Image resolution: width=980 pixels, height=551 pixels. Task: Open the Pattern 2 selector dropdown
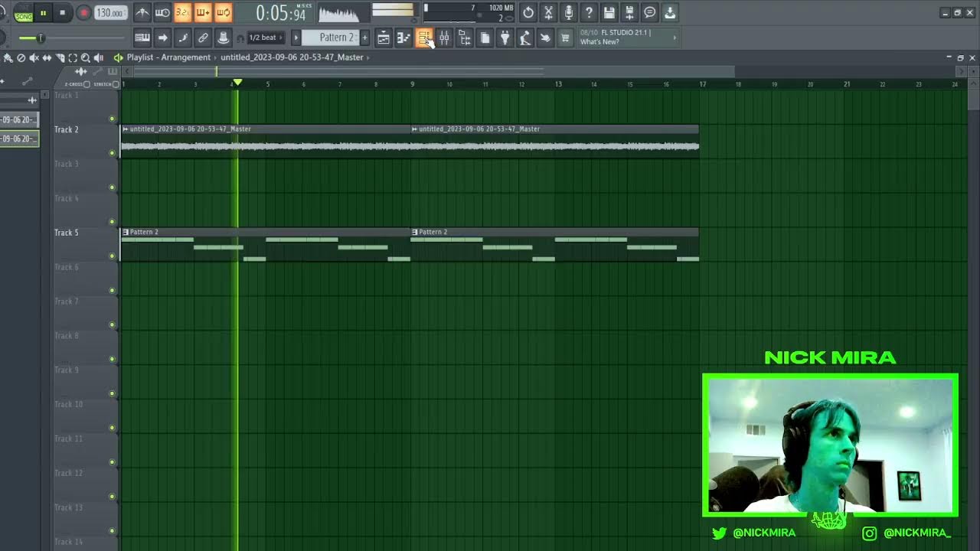point(331,37)
